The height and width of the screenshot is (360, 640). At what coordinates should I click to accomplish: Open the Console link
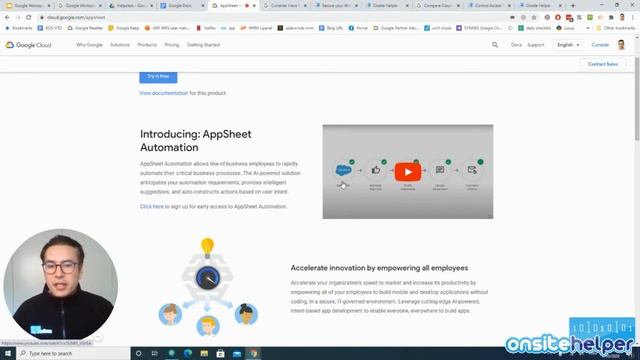tap(600, 45)
